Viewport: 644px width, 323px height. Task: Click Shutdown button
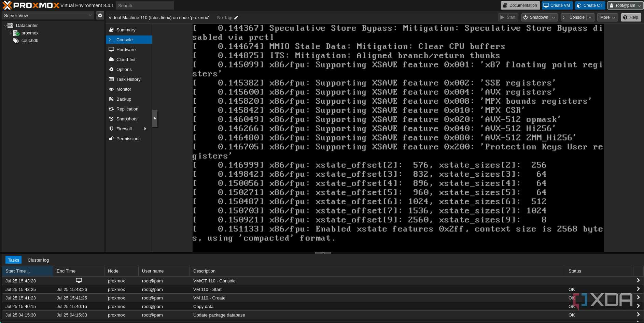(x=536, y=17)
